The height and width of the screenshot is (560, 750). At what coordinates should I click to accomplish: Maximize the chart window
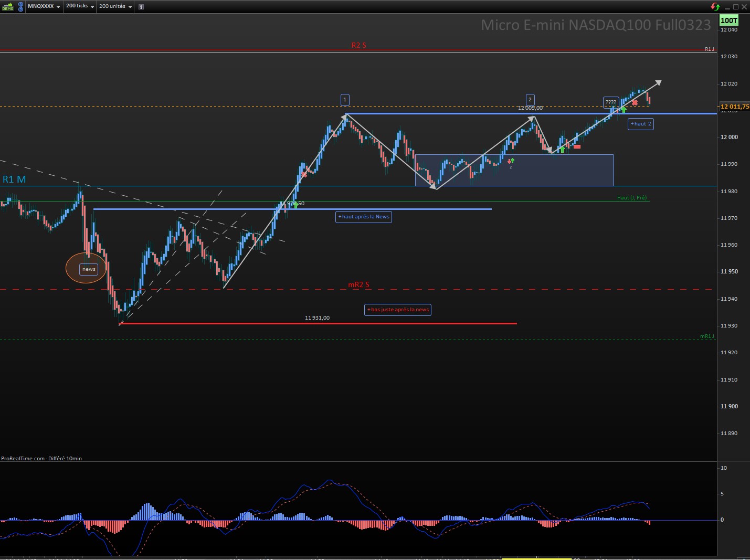pyautogui.click(x=736, y=7)
